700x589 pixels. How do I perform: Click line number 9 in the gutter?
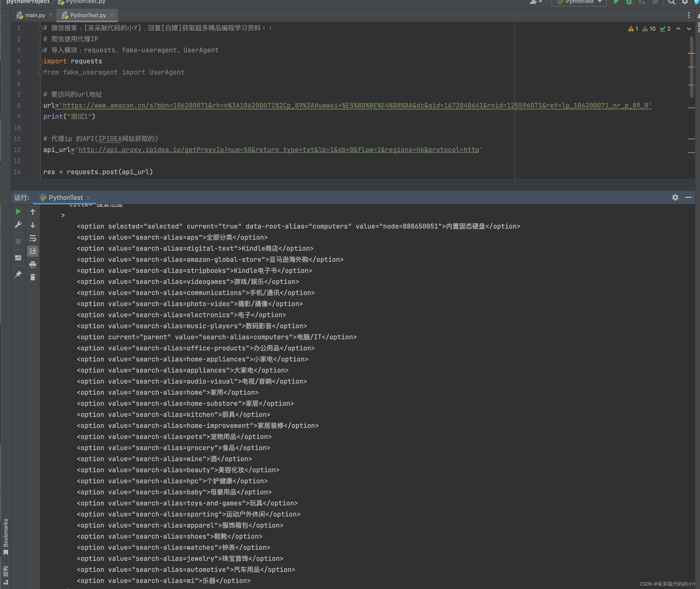(x=19, y=117)
